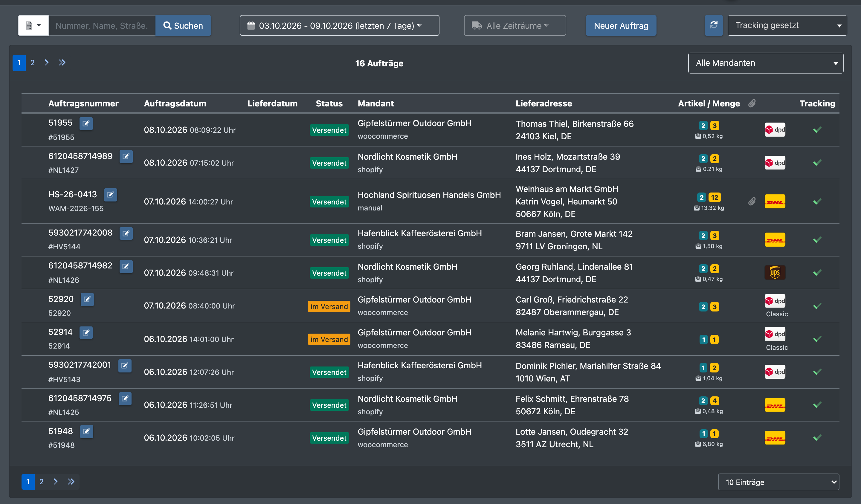The width and height of the screenshot is (861, 504).
Task: Click DPD carrier logo for Thomas Thiel
Action: coord(775,129)
